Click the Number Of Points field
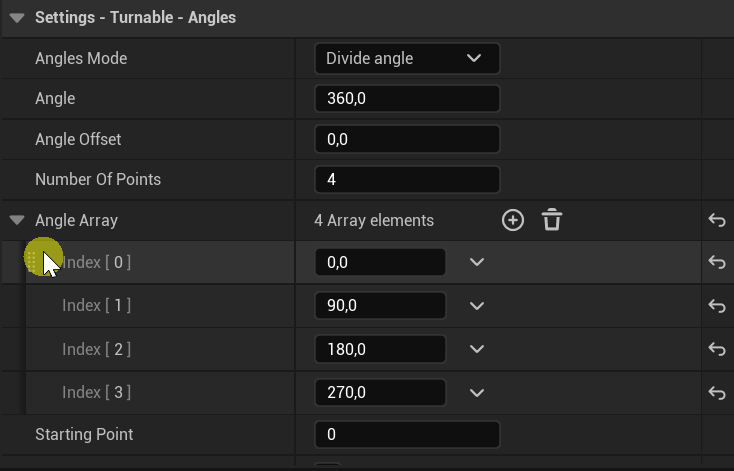The image size is (734, 471). coord(406,180)
